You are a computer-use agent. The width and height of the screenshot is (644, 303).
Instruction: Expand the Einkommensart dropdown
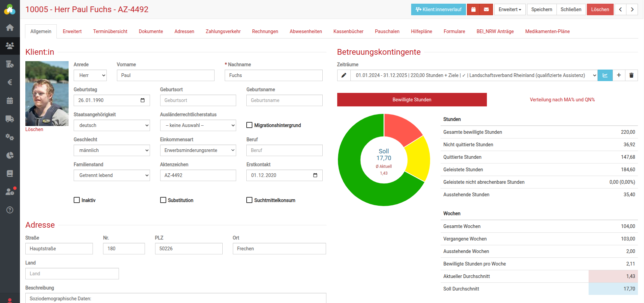pyautogui.click(x=198, y=150)
